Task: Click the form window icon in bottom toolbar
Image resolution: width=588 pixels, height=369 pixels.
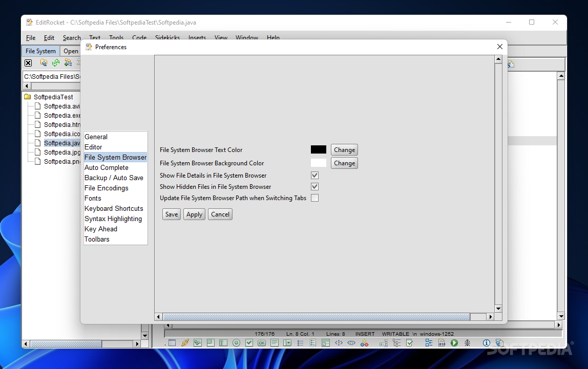Action: (x=326, y=343)
